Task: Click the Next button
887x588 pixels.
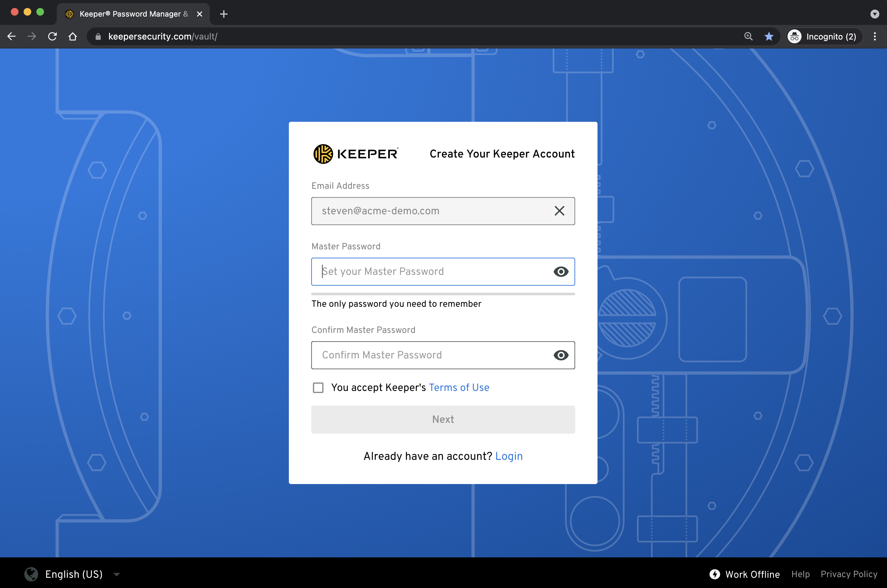Action: coord(443,419)
